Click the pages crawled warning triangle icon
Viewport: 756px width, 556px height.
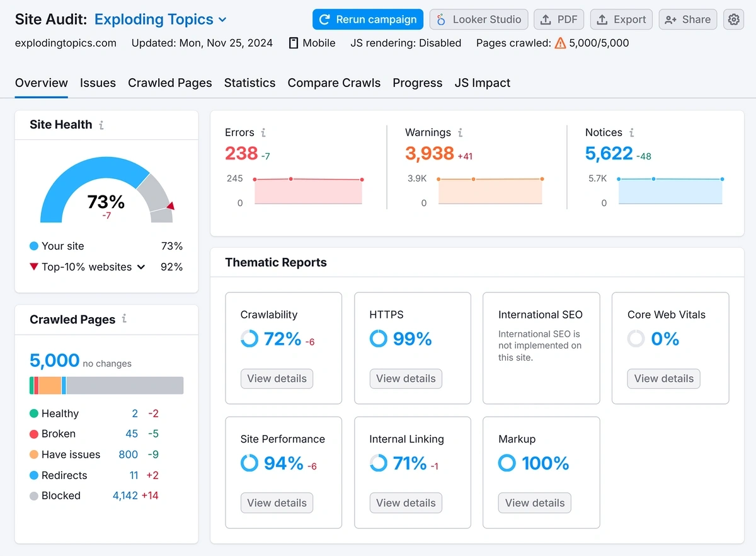click(560, 43)
